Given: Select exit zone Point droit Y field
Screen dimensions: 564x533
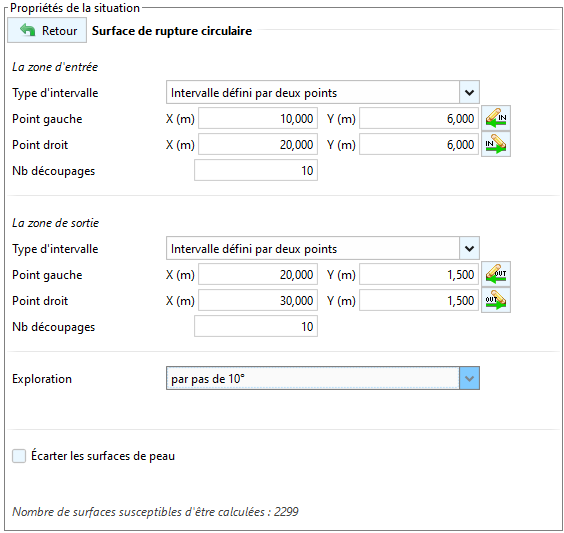Looking at the screenshot, I should [419, 300].
